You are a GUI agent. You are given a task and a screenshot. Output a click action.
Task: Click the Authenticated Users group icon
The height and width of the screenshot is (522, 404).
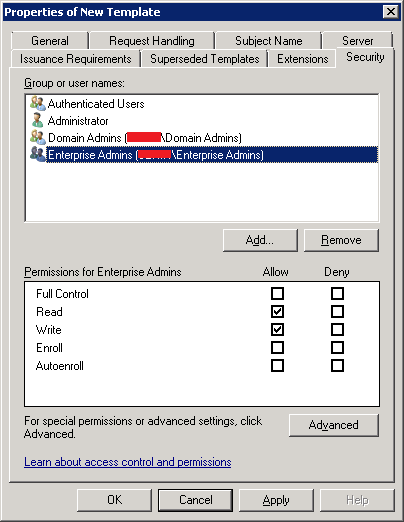37,103
